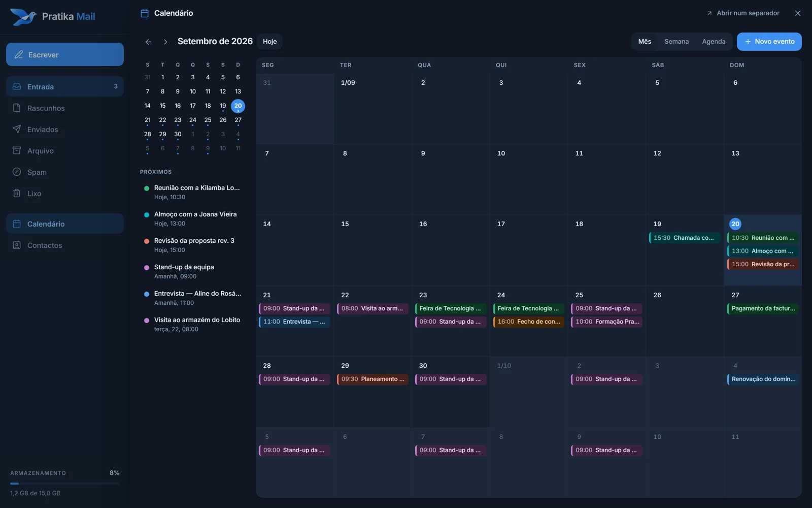Select highlighted day 20 in mini calendar
This screenshot has height=508, width=812.
[x=238, y=106]
